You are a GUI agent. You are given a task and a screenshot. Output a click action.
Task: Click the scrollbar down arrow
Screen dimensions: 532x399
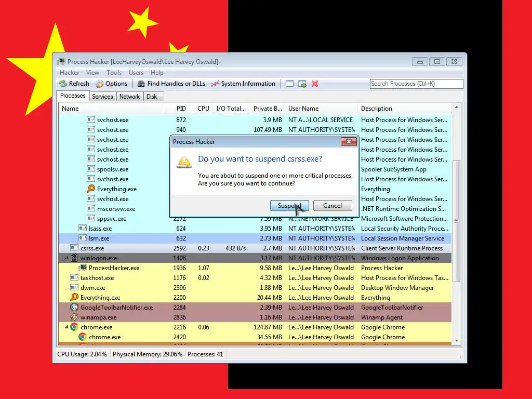click(x=456, y=341)
